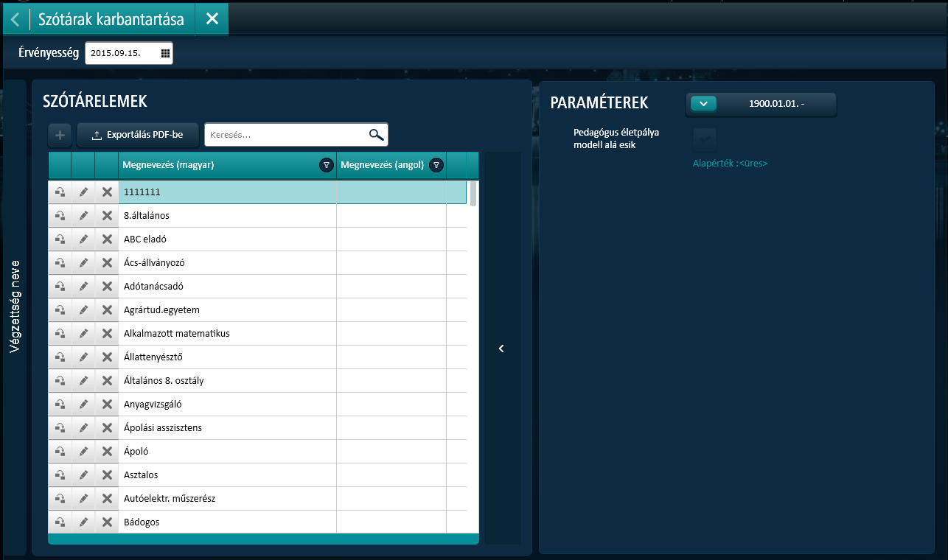Image resolution: width=948 pixels, height=560 pixels.
Task: Edit the 8.általános row
Action: [83, 216]
